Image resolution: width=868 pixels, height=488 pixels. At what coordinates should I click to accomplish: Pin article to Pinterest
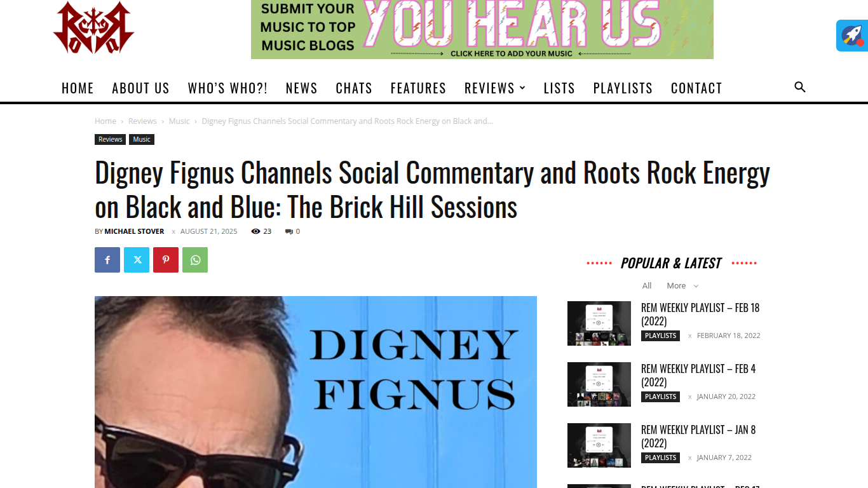tap(166, 260)
